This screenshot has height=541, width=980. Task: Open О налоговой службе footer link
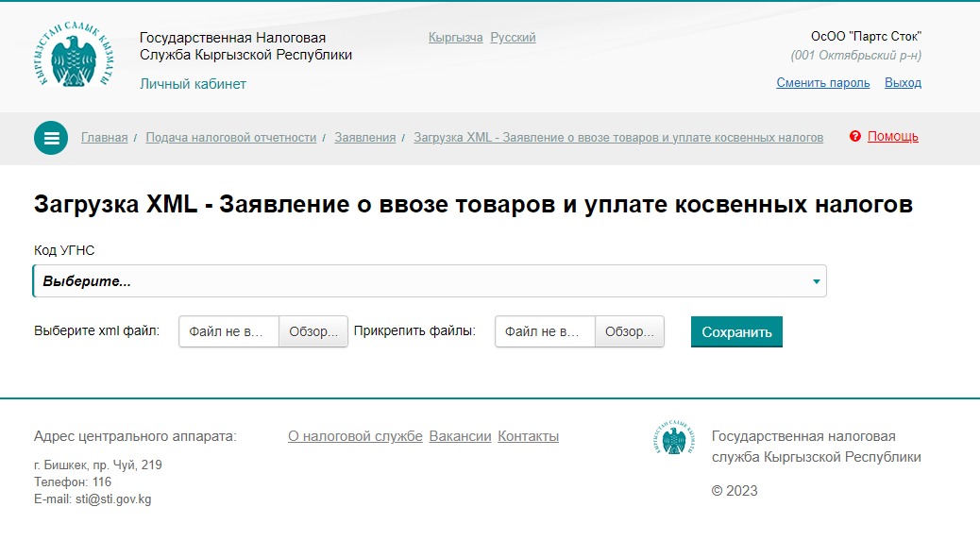pyautogui.click(x=355, y=436)
